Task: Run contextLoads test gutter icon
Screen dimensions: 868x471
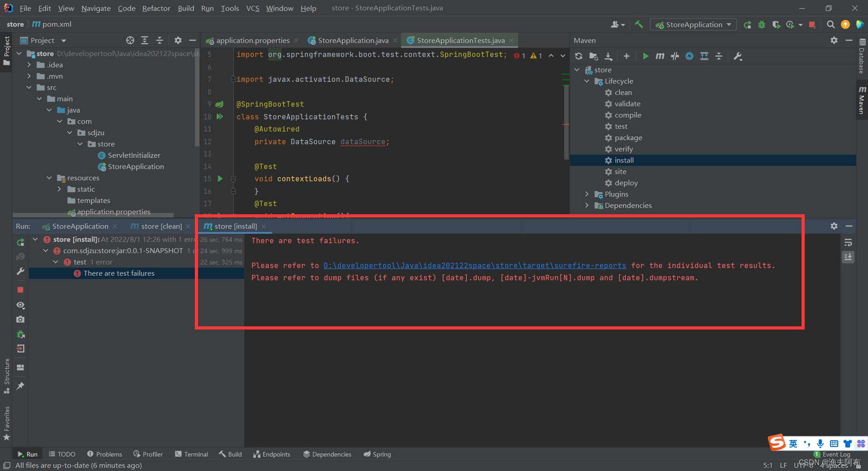Action: tap(220, 179)
